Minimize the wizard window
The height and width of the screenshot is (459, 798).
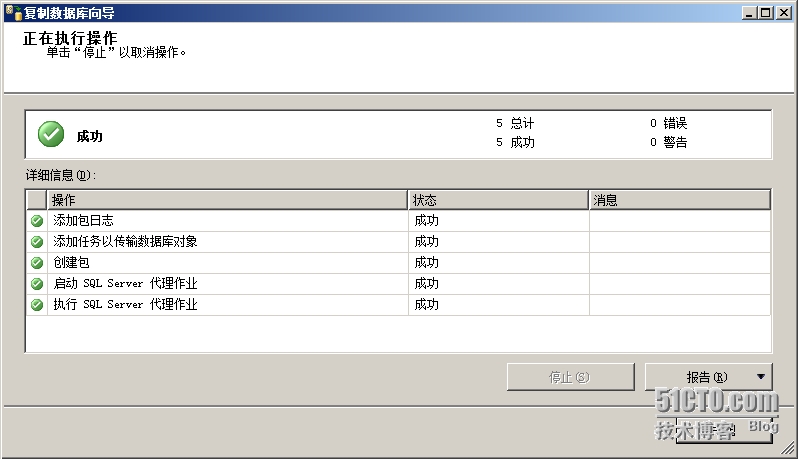pyautogui.click(x=749, y=13)
